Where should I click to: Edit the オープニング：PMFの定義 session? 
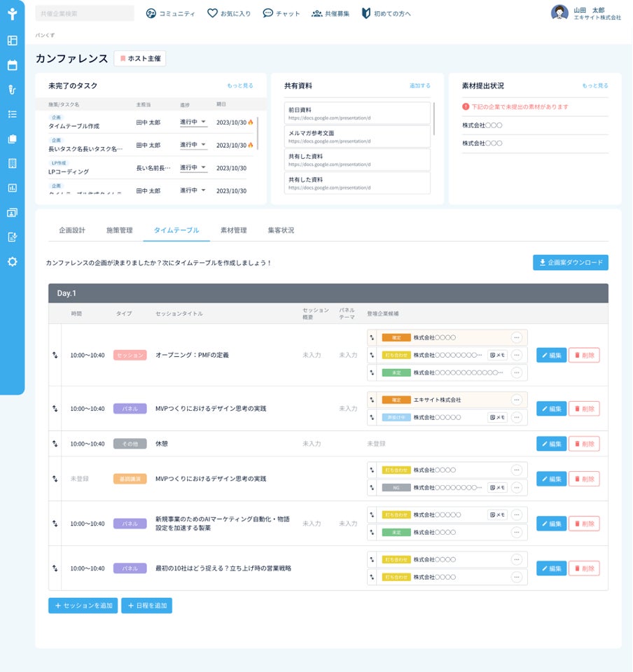pyautogui.click(x=551, y=355)
